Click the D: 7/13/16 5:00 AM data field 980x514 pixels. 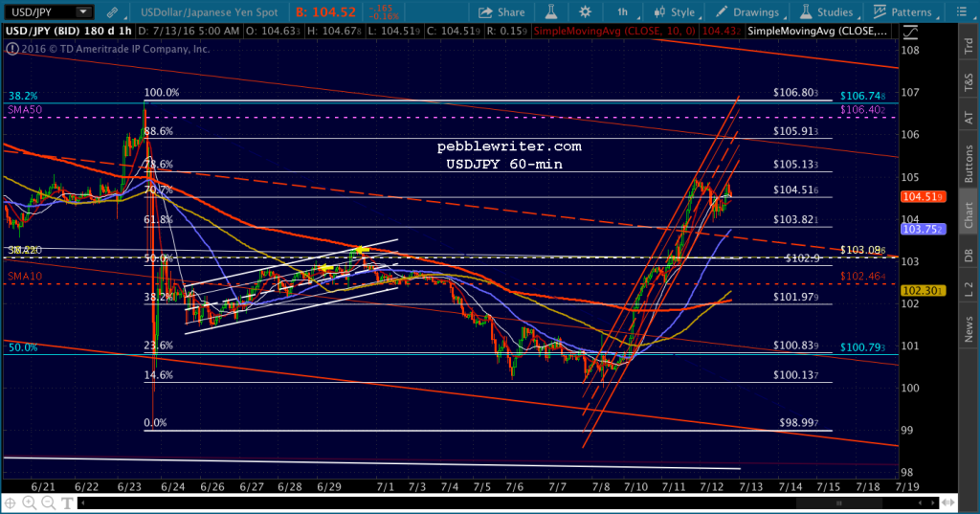189,31
